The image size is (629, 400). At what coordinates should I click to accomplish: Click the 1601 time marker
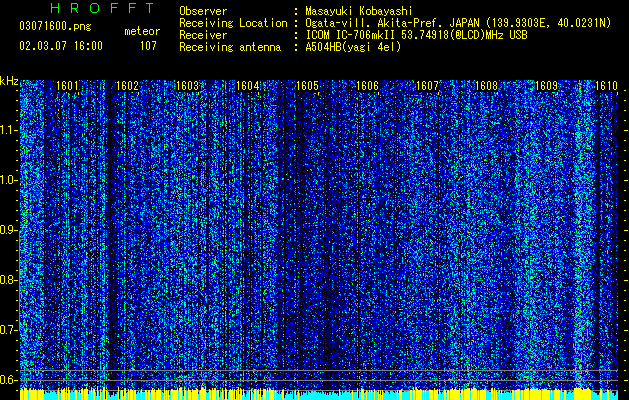coord(67,85)
